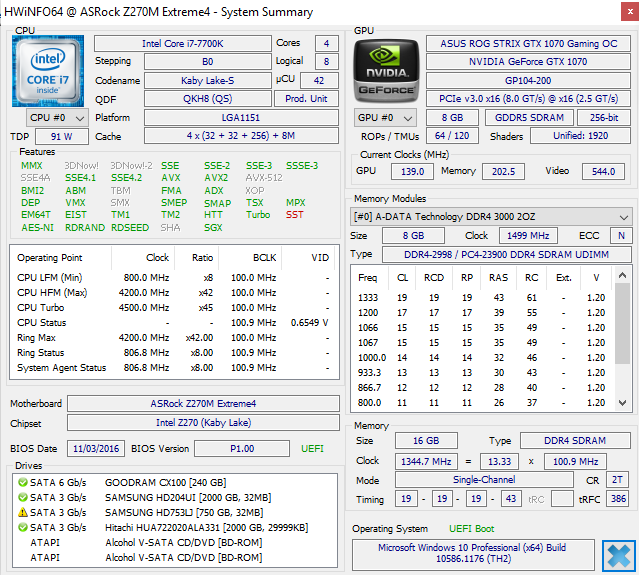Click the Windows 10 Professional OS field
The width and height of the screenshot is (639, 575).
click(473, 553)
